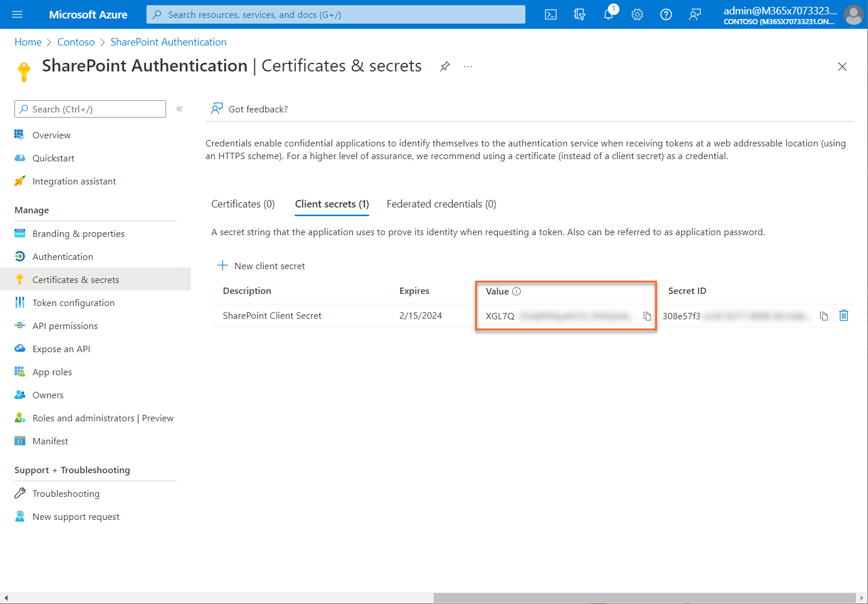This screenshot has height=604, width=868.
Task: Collapse the sidebar with double chevron
Action: pos(179,108)
